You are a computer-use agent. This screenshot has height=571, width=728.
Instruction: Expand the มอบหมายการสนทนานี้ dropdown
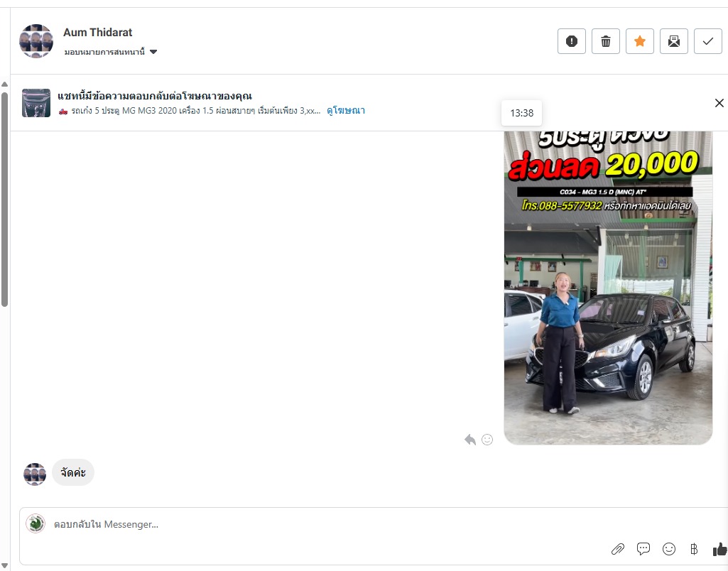tap(111, 52)
